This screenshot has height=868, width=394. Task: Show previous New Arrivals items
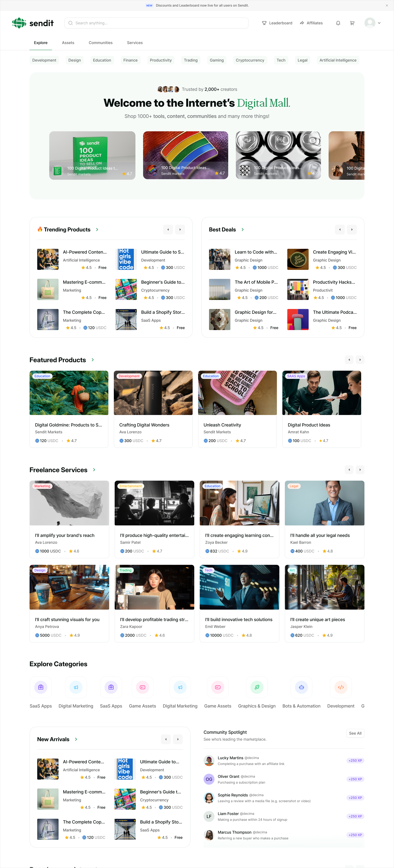[x=166, y=739]
